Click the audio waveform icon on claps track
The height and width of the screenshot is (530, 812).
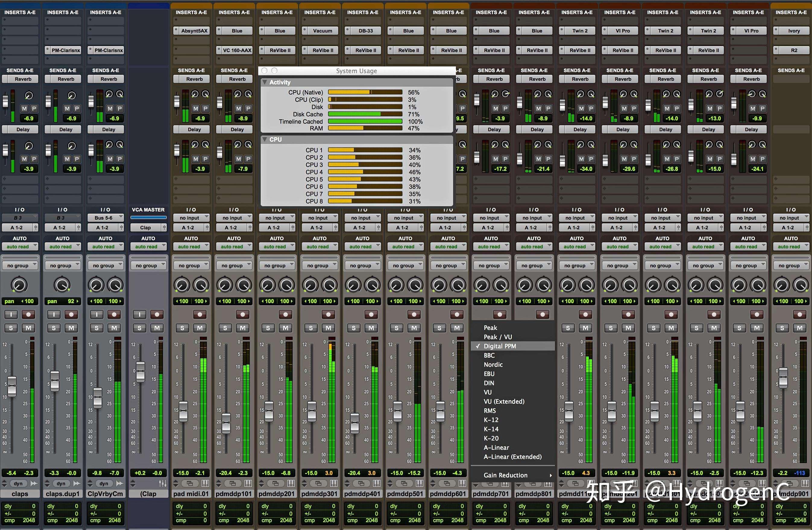(34, 483)
